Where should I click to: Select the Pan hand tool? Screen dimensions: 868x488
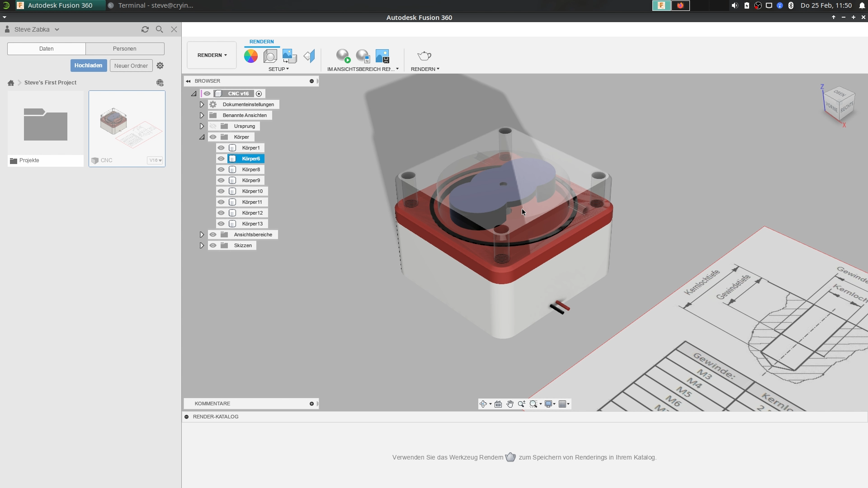coord(510,404)
